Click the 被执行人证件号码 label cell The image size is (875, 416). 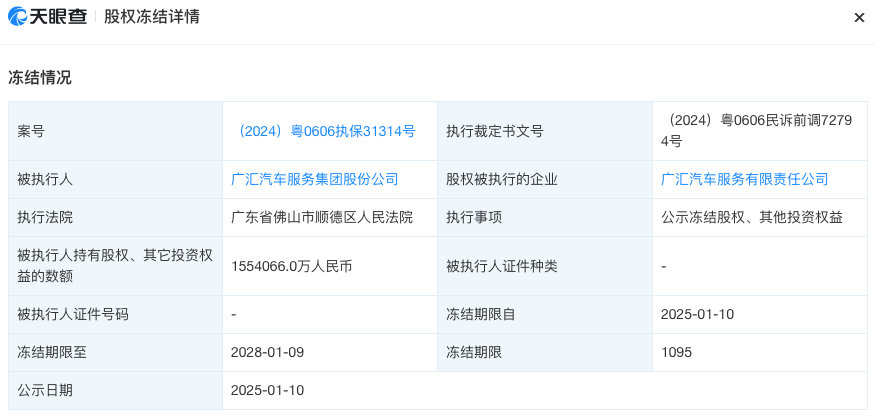pos(116,314)
